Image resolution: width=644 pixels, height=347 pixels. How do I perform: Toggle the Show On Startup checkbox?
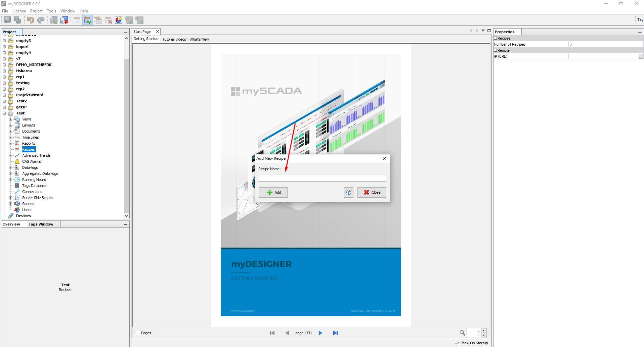coord(457,343)
